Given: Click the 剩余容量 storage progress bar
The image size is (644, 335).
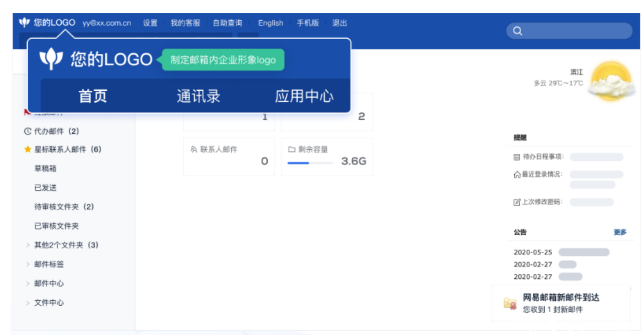Looking at the screenshot, I should click(310, 163).
